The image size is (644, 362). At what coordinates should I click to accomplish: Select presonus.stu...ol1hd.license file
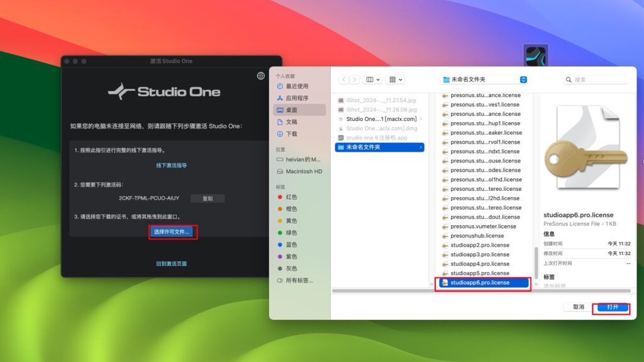pos(483,180)
